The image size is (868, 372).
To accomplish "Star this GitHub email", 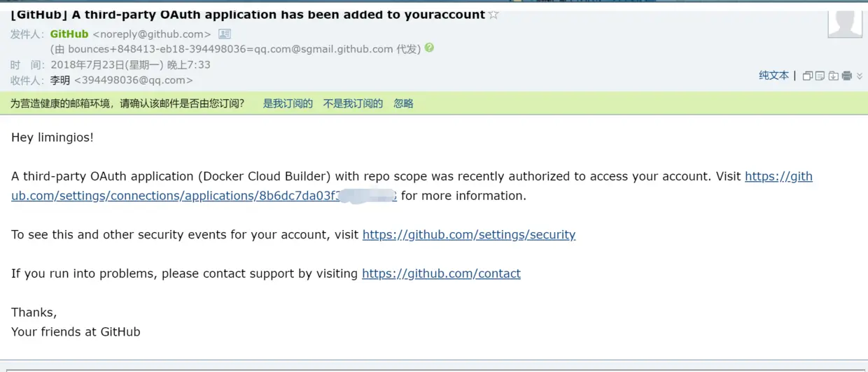I will (493, 15).
